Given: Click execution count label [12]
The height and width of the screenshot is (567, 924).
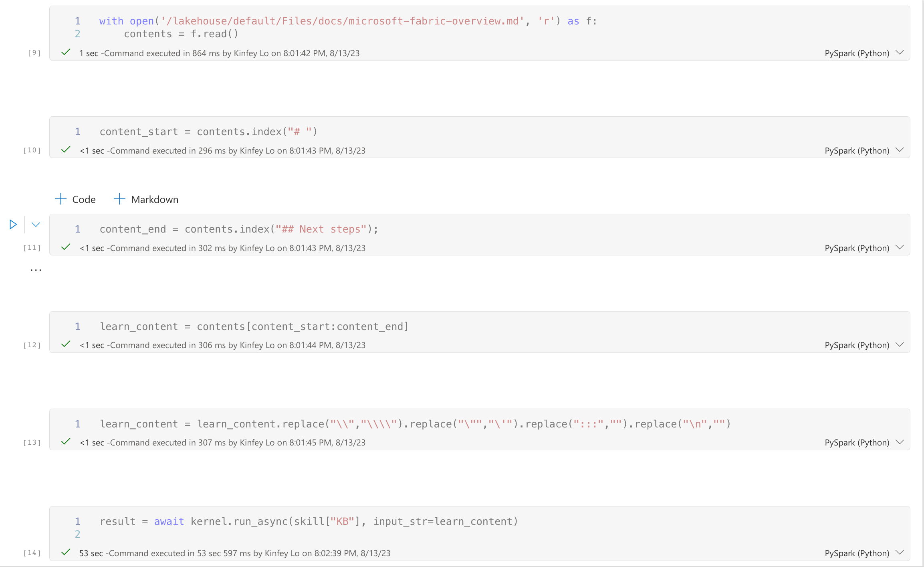Looking at the screenshot, I should (32, 345).
